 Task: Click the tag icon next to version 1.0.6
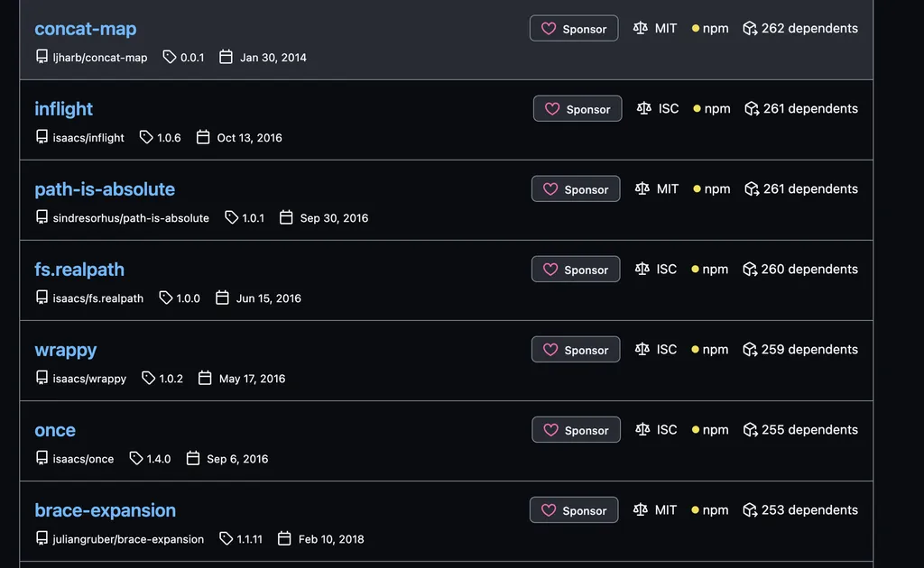click(x=146, y=137)
